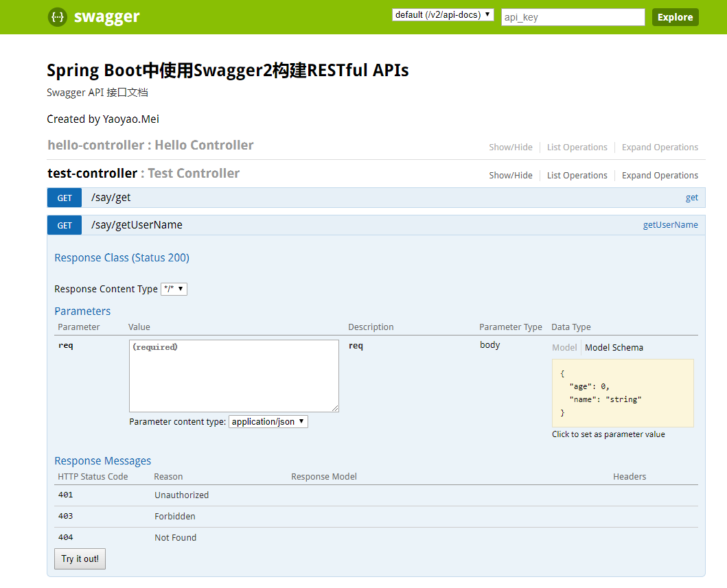Click the GET badge for /say/get
Screen dimensions: 727x588
click(65, 198)
